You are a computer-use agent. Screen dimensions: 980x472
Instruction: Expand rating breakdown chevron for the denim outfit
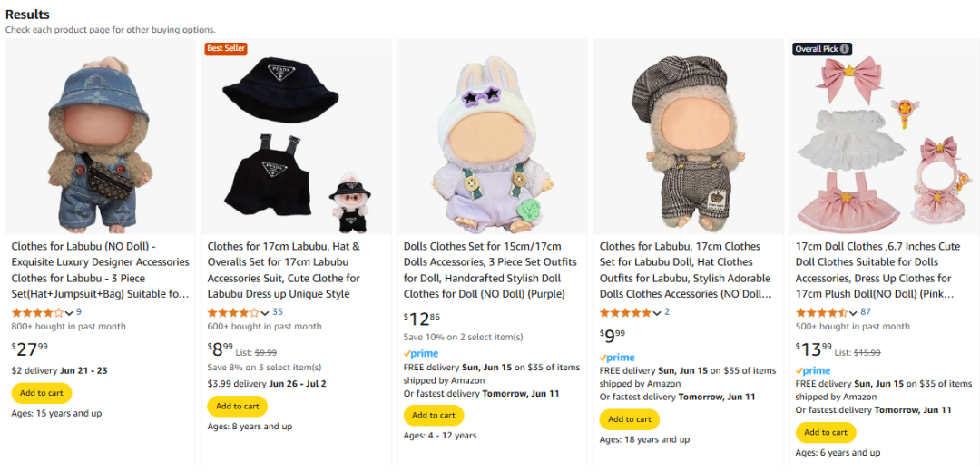70,313
